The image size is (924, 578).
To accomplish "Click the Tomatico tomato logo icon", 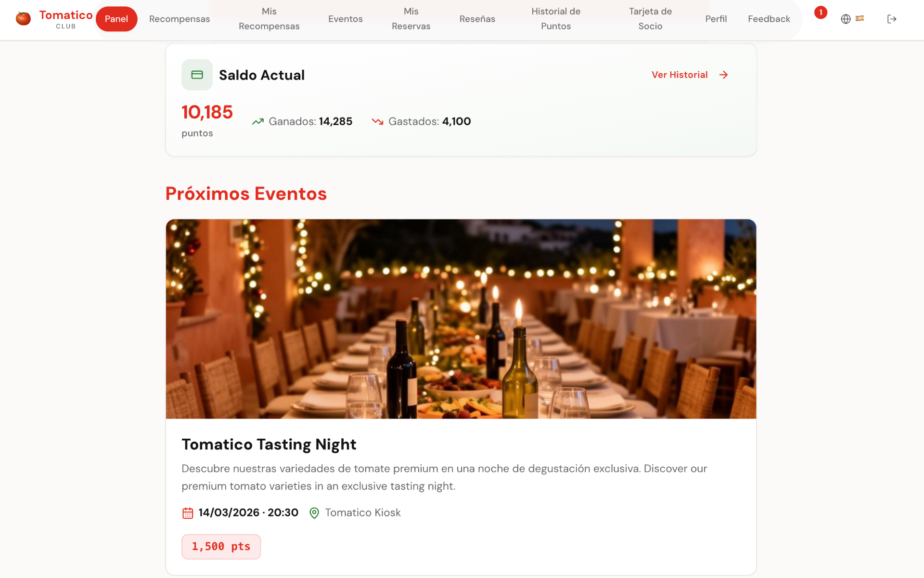I will click(23, 19).
